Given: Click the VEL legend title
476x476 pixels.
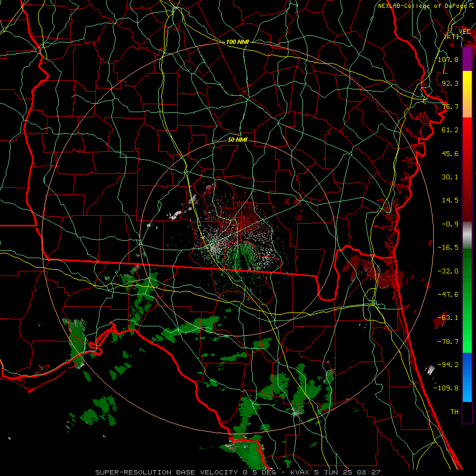Looking at the screenshot, I should (x=464, y=32).
